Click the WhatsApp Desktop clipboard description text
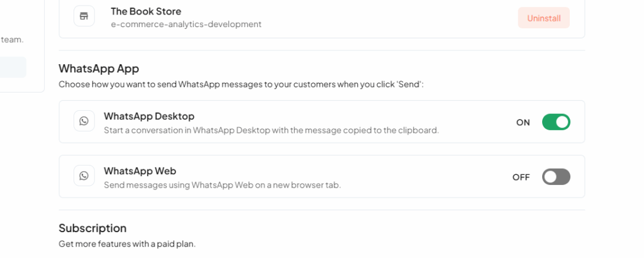The image size is (644, 258). (270, 130)
